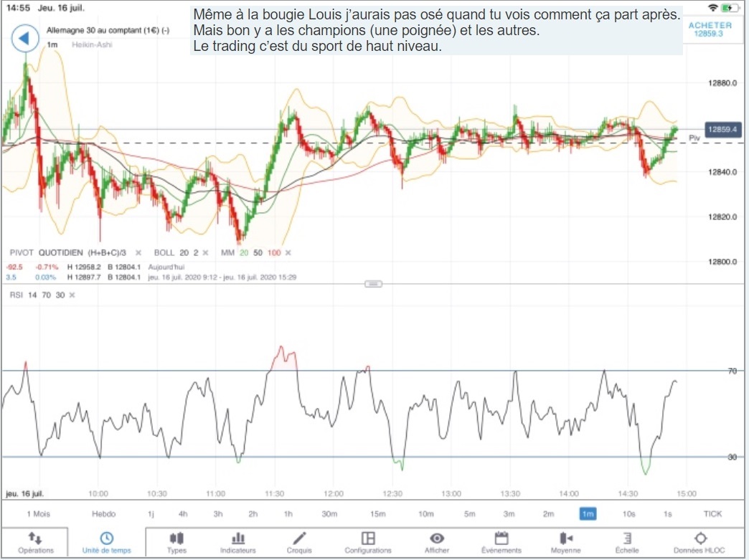Tap the Aujourd'hui range label
This screenshot has width=749, height=560.
click(x=166, y=267)
